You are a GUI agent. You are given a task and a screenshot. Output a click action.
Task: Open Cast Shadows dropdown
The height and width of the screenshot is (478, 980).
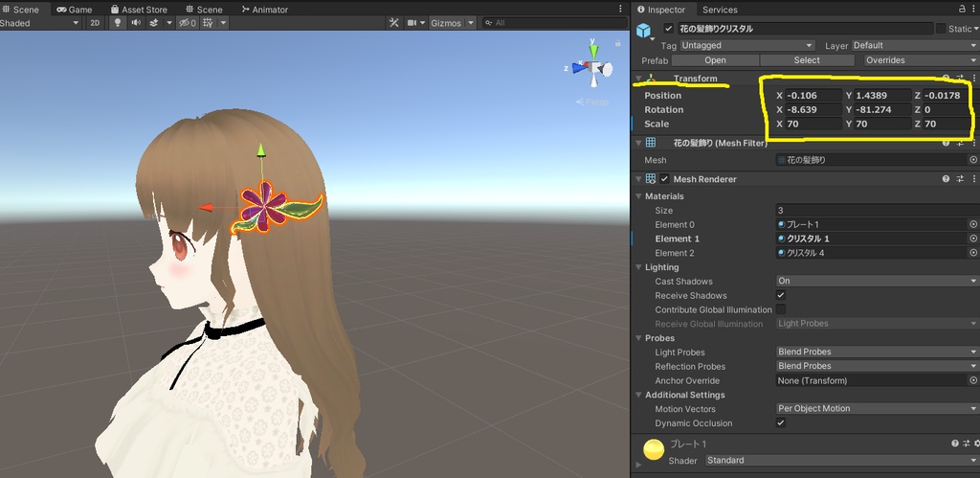877,281
